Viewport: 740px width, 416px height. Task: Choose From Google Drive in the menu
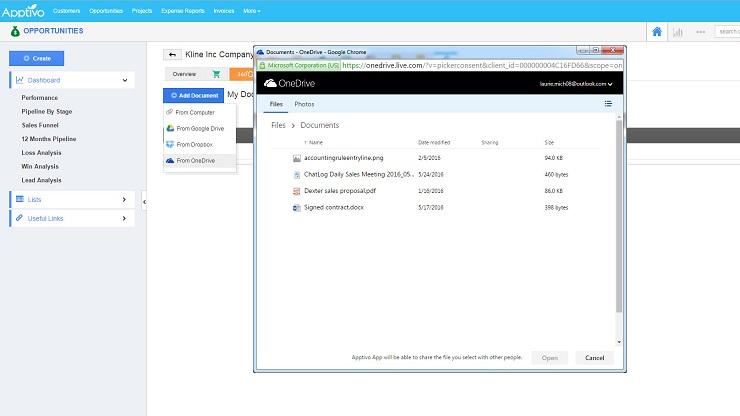(200, 128)
